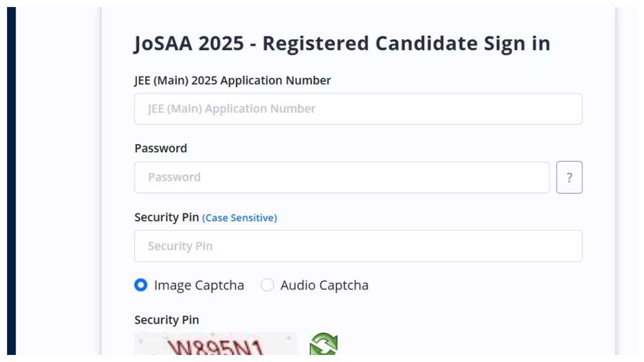Click into the Password input field

click(342, 177)
